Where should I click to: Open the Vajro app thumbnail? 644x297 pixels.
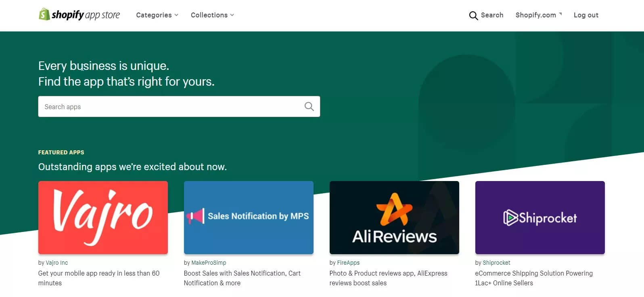tap(103, 217)
